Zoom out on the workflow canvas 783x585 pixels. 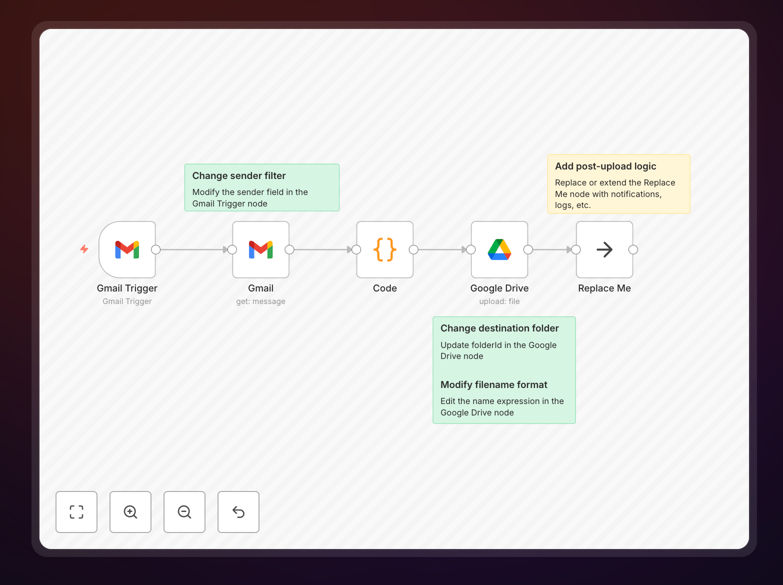point(184,512)
